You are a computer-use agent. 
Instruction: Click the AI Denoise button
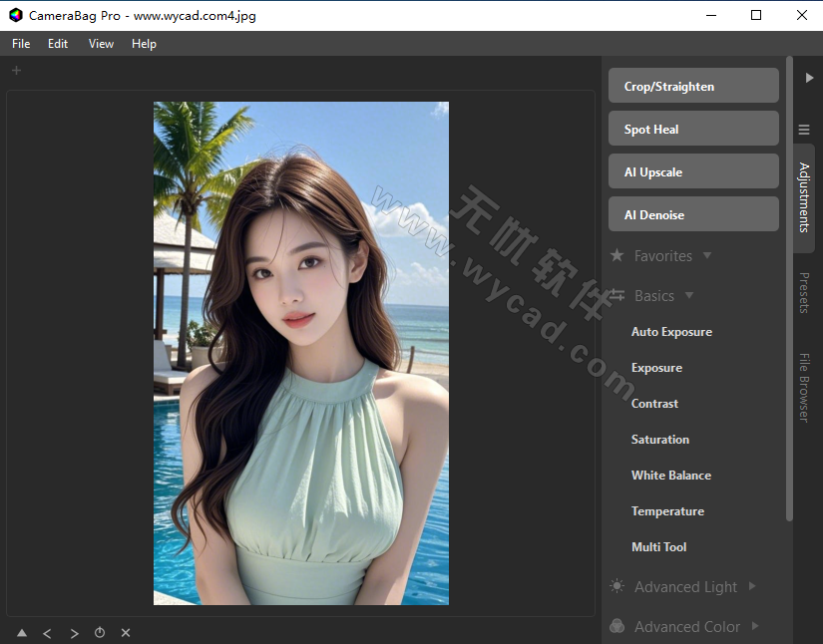coord(692,213)
